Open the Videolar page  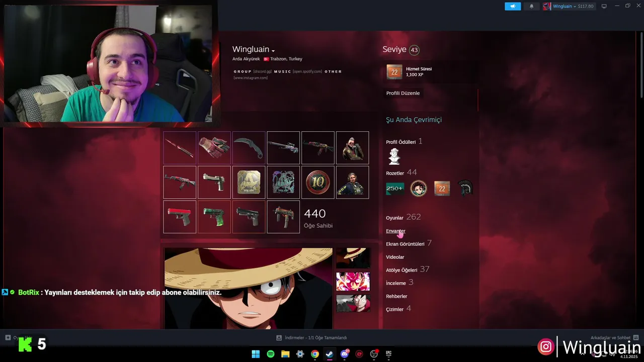tap(395, 257)
